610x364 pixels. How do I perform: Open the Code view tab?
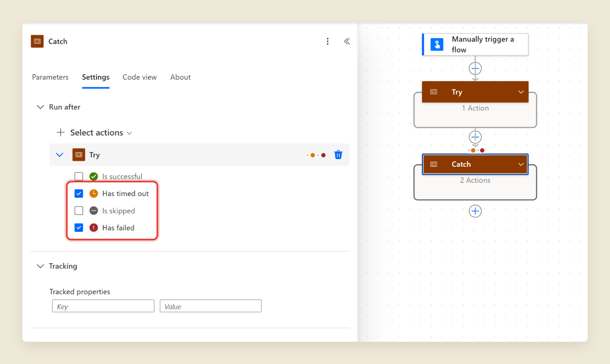[x=140, y=77]
